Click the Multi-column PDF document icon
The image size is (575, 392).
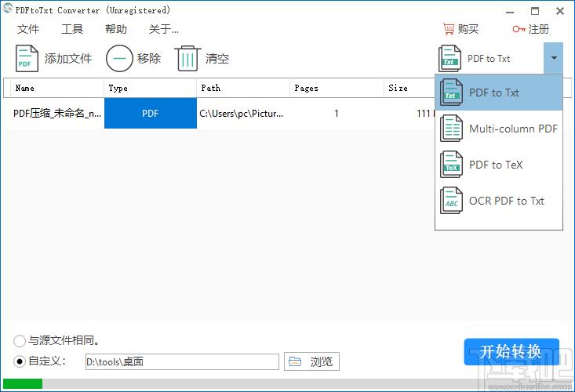[x=451, y=129]
